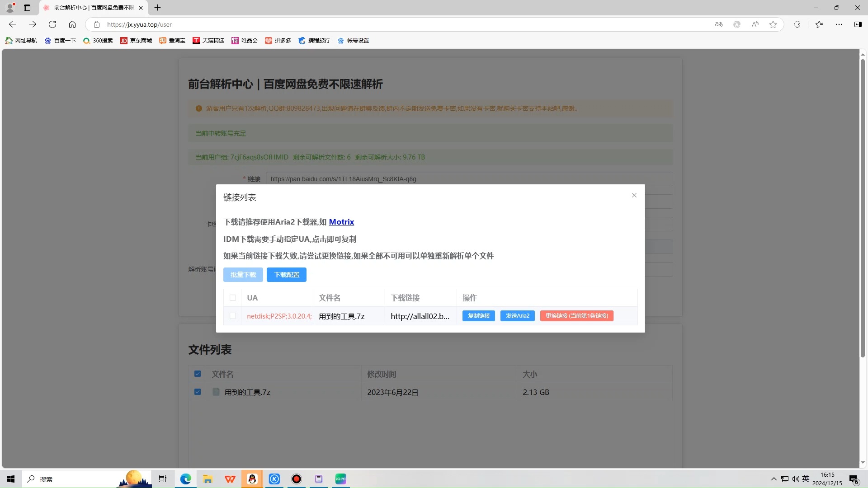Open the 天猫精选 bookmark
The width and height of the screenshot is (868, 488).
pos(208,41)
